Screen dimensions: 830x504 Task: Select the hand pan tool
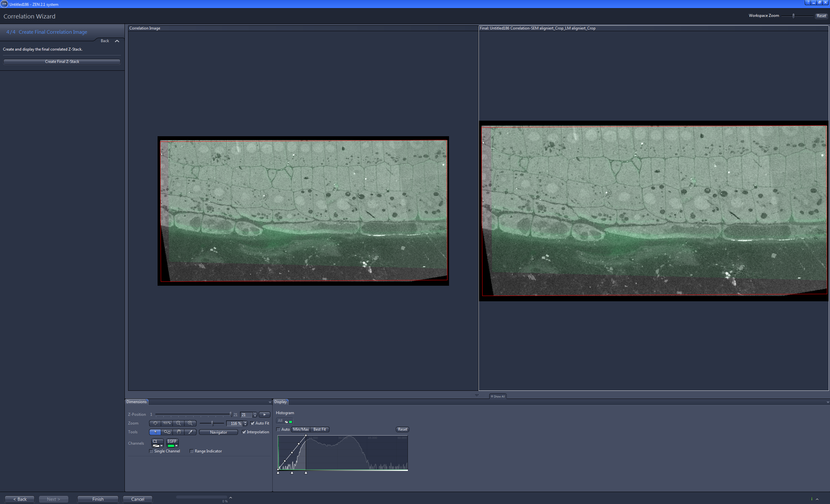point(179,432)
